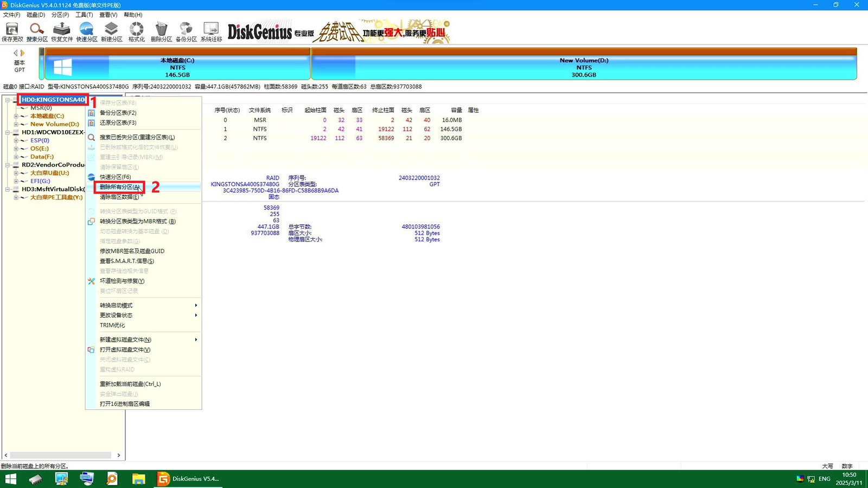Click the ENG language indicator in taskbar
Viewport: 868px width, 488px height.
click(x=825, y=479)
